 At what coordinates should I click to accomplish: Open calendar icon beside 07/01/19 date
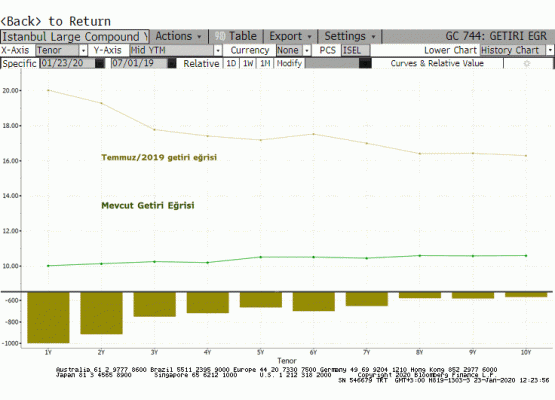172,63
